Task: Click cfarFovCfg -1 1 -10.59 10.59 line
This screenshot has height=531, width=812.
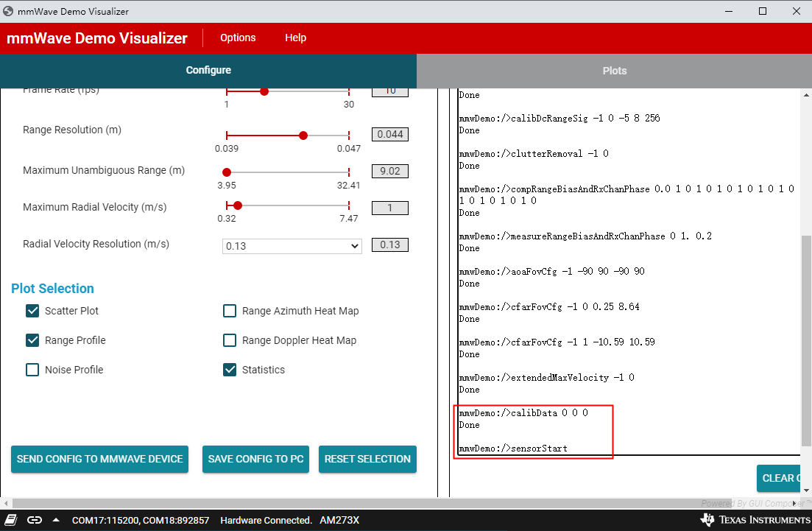Action: pyautogui.click(x=557, y=342)
